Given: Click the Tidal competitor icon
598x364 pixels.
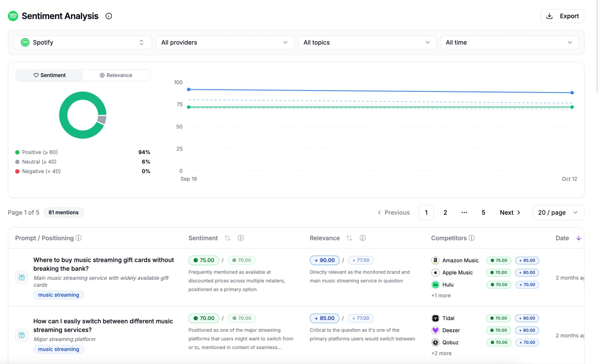Looking at the screenshot, I should [x=435, y=318].
